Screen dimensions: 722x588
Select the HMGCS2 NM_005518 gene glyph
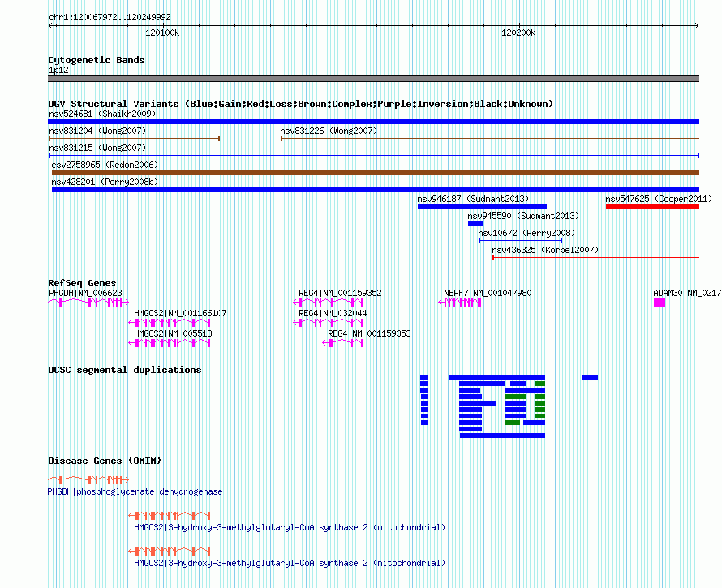170,342
